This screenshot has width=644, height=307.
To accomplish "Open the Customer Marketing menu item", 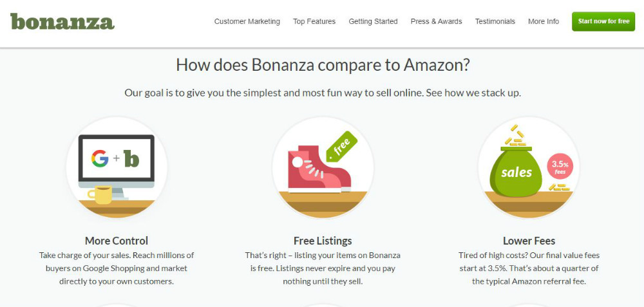I will (x=247, y=21).
